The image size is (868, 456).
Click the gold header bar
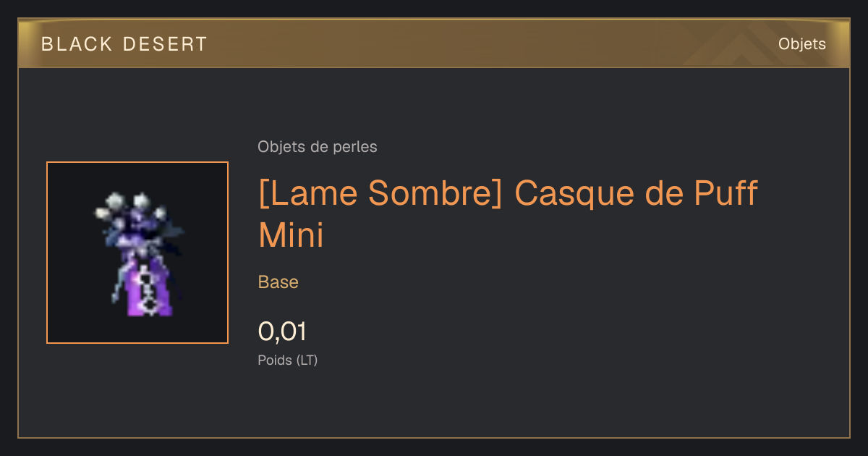click(434, 43)
